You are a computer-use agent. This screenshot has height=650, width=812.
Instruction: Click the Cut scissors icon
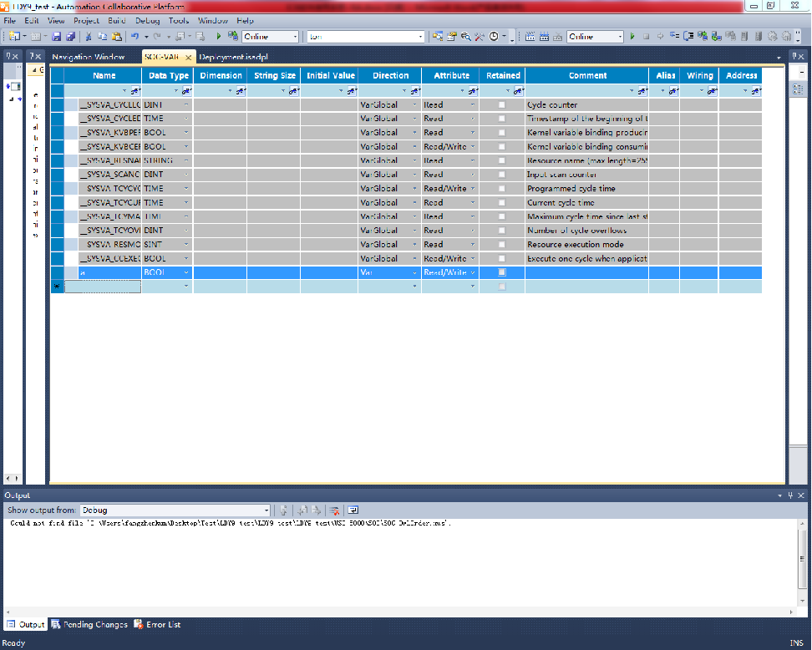pos(89,37)
